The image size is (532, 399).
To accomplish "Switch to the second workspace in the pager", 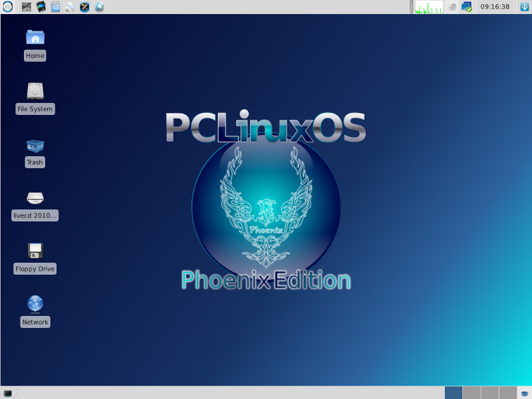I will (472, 392).
